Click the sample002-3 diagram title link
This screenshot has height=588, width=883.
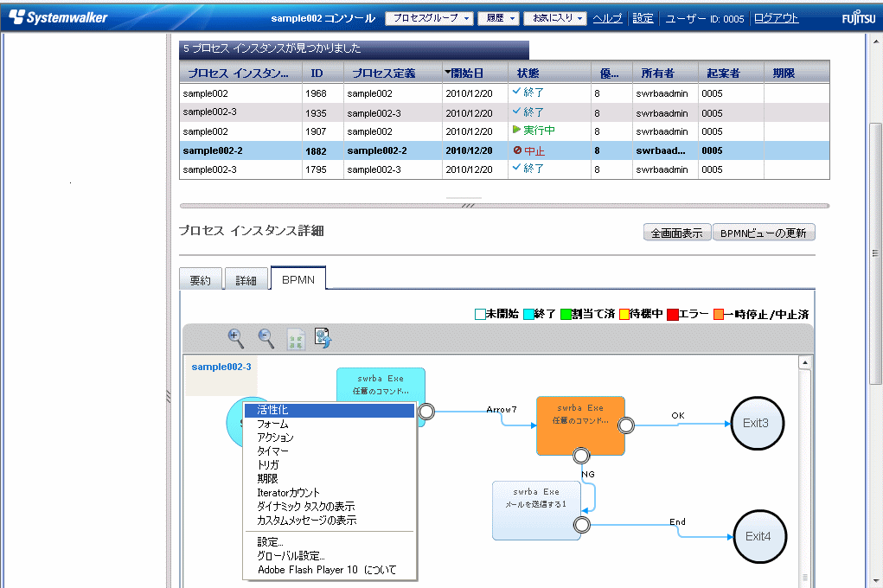(221, 367)
